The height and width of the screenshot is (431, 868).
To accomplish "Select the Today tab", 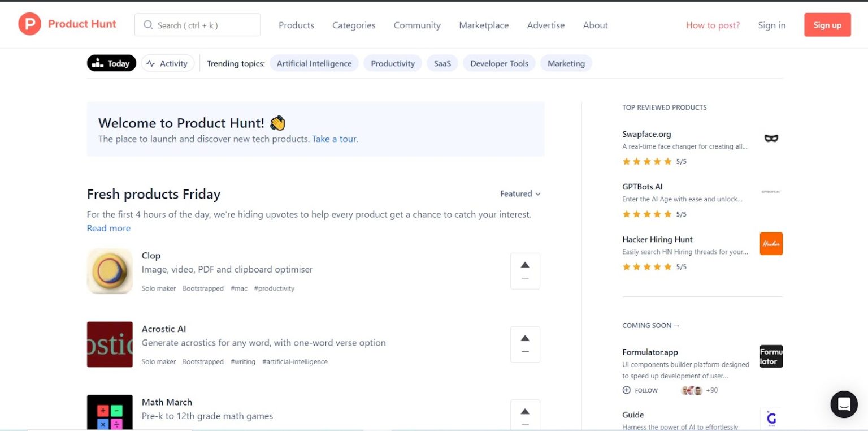I will coord(111,63).
